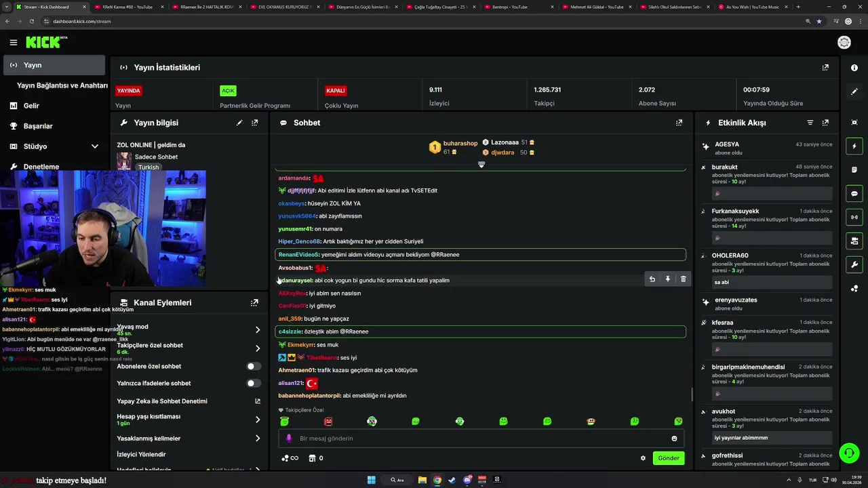Image resolution: width=868 pixels, height=488 pixels.
Task: Toggle channel actions camera icon in right sidebar
Action: click(x=854, y=241)
